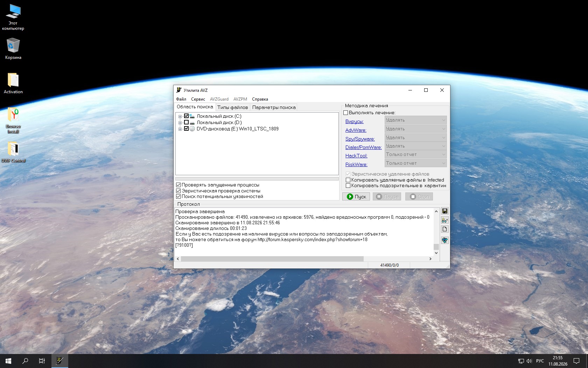
Task: Open the notification center icon
Action: pos(576,361)
